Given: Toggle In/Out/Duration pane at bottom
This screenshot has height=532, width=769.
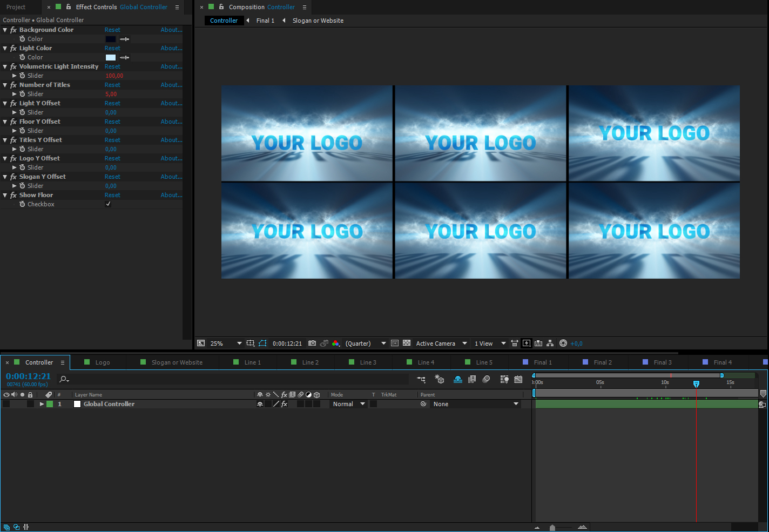Looking at the screenshot, I should point(26,527).
